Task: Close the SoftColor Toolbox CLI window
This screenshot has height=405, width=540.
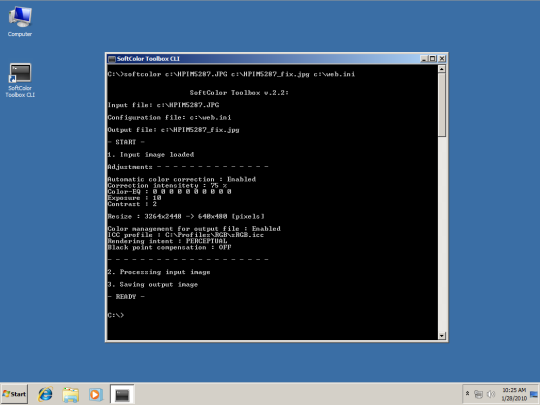Action: tap(442, 59)
